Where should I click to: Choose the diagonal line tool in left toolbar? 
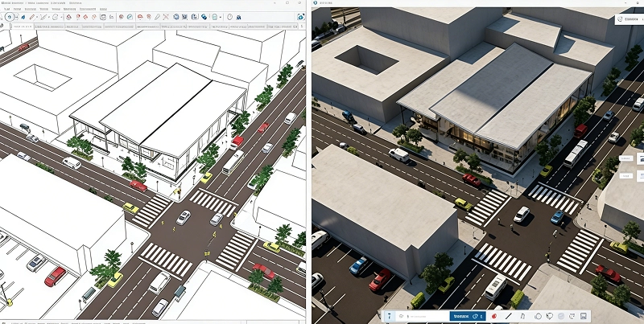43,17
